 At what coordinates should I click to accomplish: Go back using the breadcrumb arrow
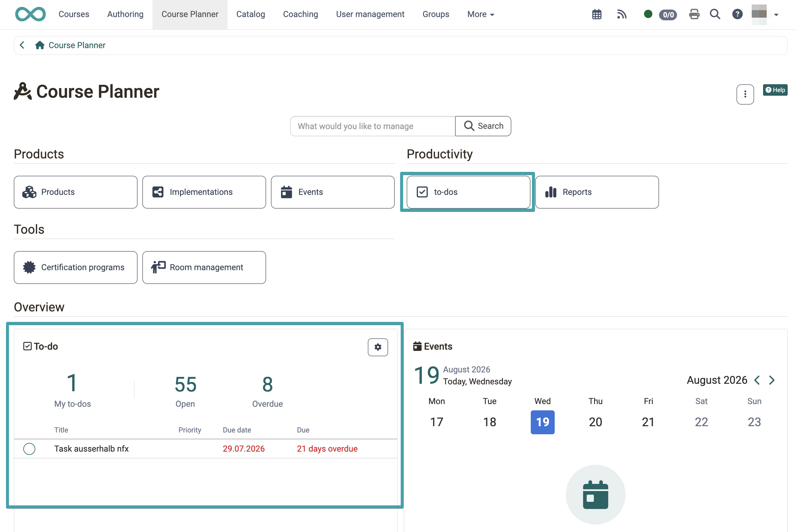tap(22, 45)
